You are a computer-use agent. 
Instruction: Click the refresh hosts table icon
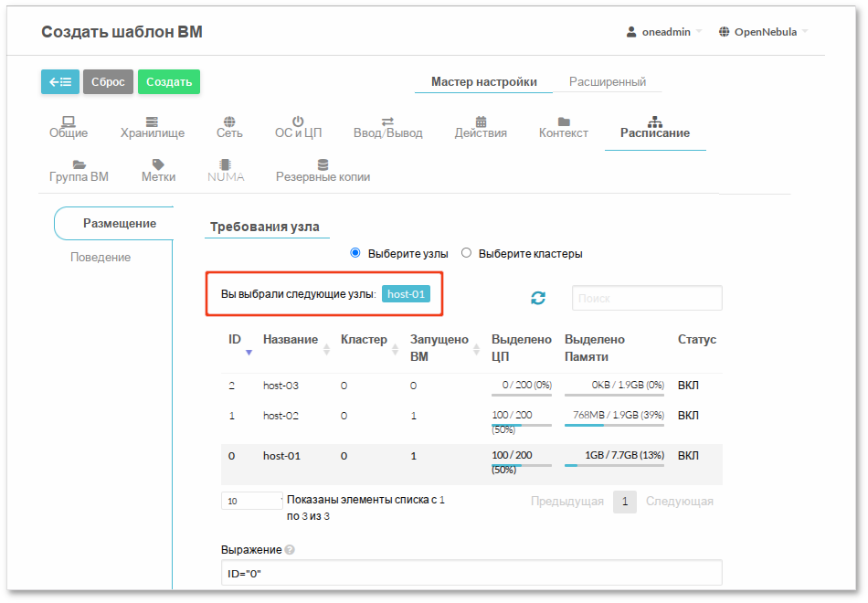[x=538, y=298]
